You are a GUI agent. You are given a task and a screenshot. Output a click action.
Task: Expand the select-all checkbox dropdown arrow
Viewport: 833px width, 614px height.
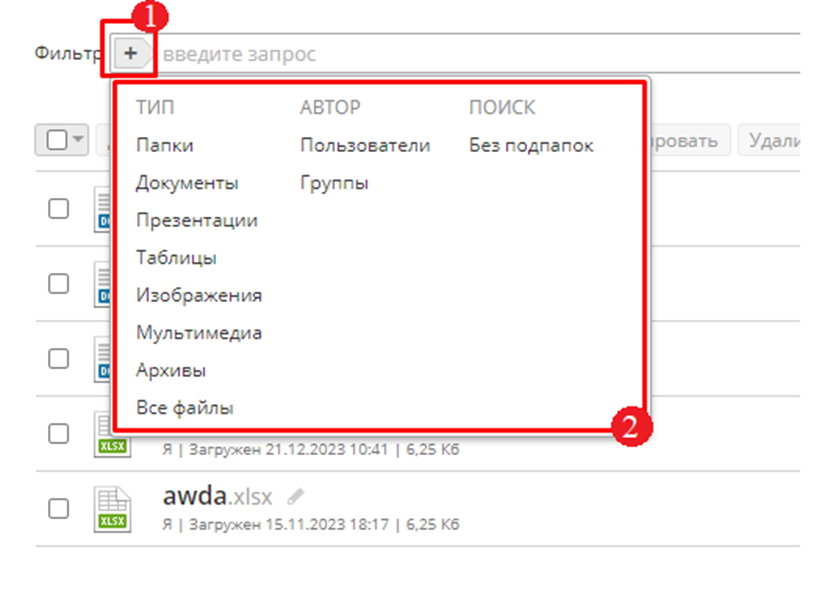pyautogui.click(x=77, y=141)
